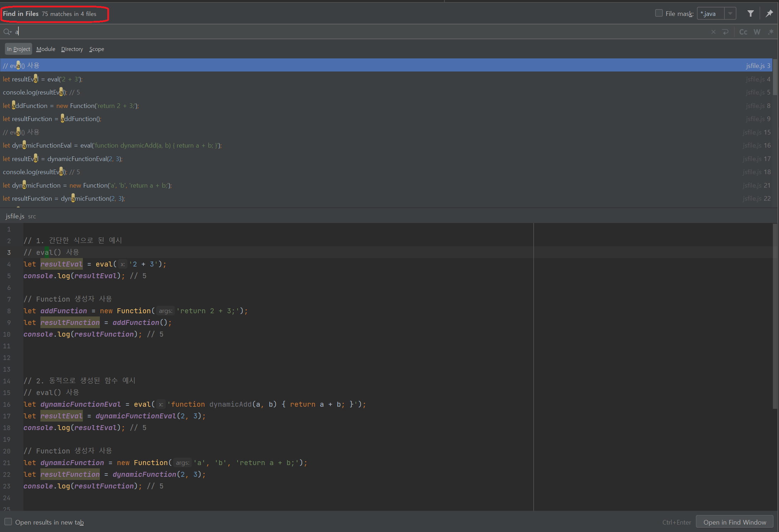Select result "let resultEval = eval('2 + 3');"
Image resolution: width=779 pixels, height=532 pixels.
point(386,79)
